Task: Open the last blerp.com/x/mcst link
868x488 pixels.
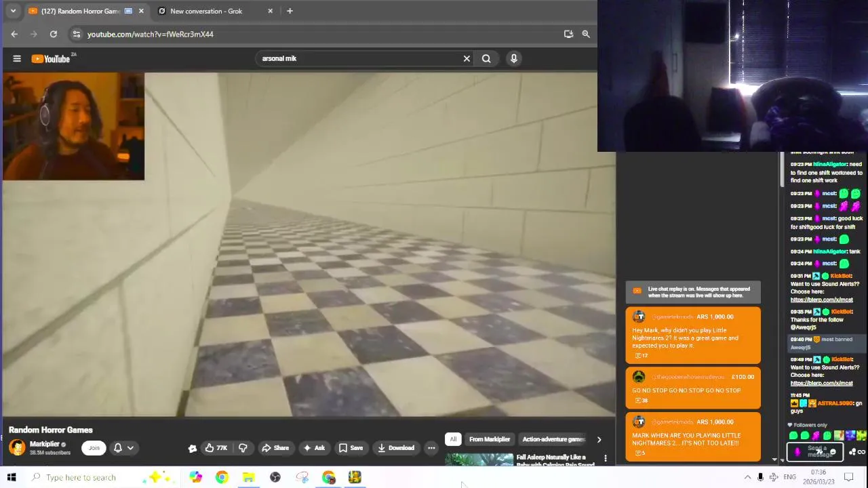Action: pos(821,383)
